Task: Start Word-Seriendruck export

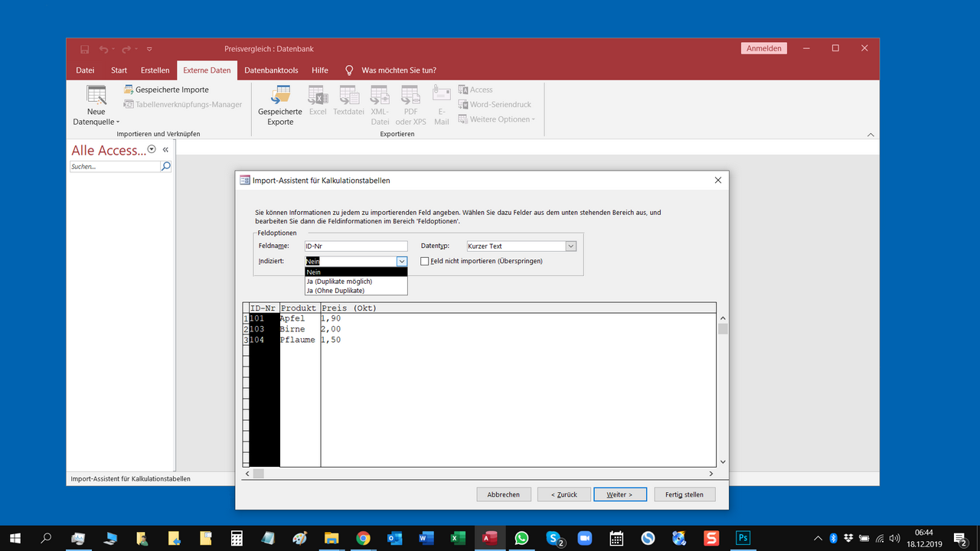Action: tap(495, 104)
